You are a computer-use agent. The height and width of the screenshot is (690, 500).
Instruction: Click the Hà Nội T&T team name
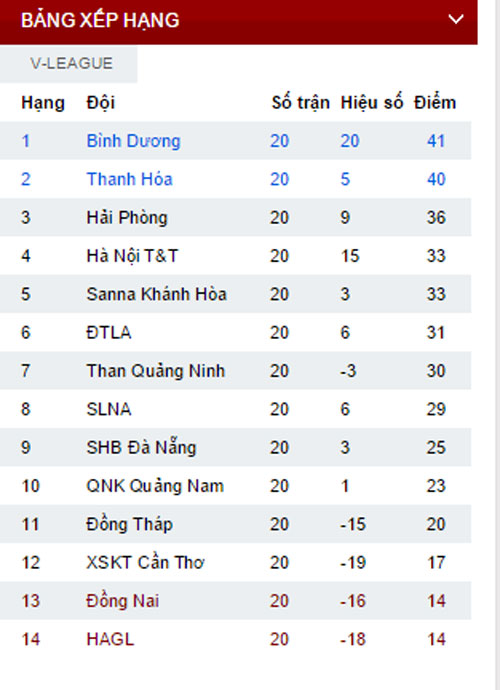coord(132,256)
